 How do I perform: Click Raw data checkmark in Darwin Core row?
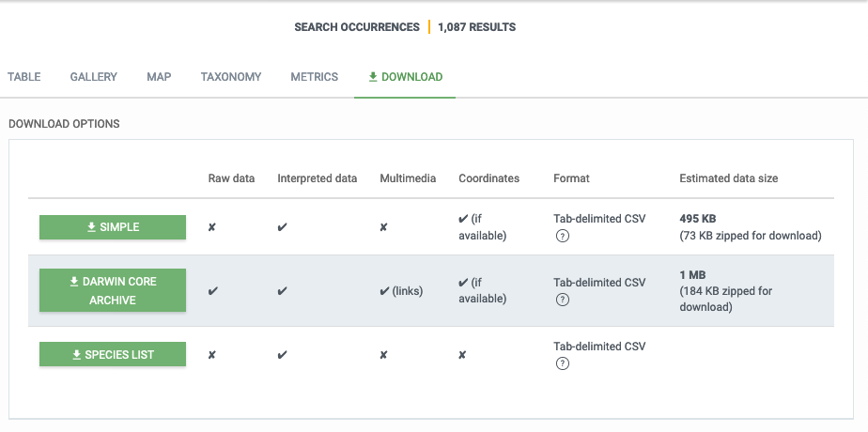[212, 291]
